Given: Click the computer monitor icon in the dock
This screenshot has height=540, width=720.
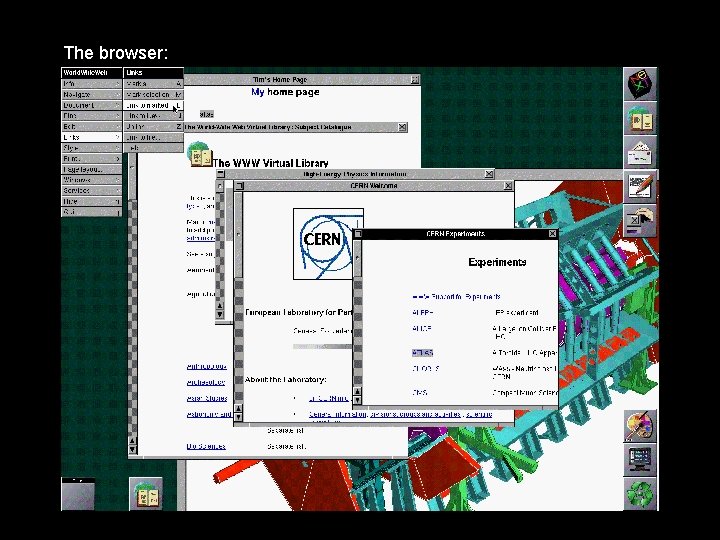Looking at the screenshot, I should [x=640, y=460].
